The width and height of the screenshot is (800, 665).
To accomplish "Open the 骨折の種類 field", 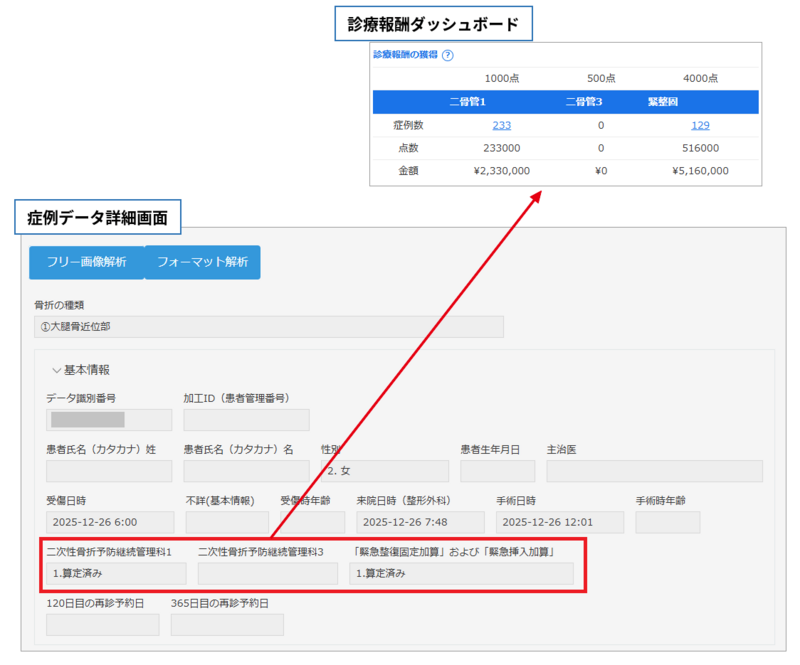I will click(269, 327).
